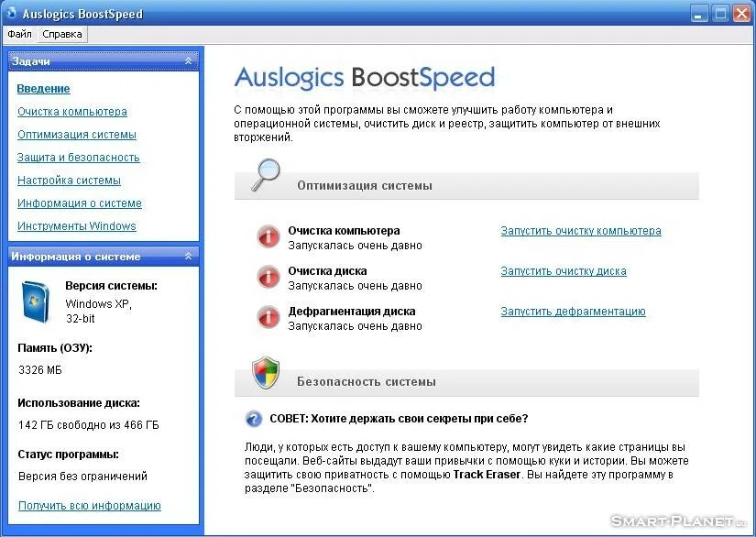Click Запустить дефрагментацию link
Image resolution: width=756 pixels, height=537 pixels.
[573, 312]
